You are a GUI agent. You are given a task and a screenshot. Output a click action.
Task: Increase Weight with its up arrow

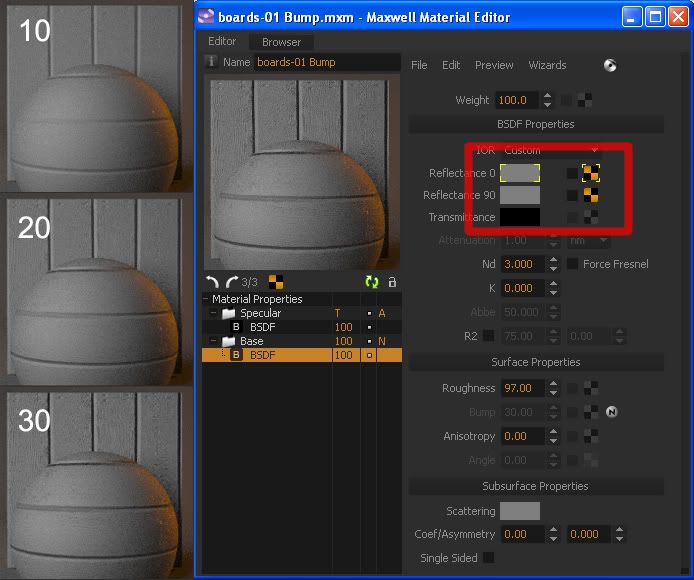coord(547,95)
